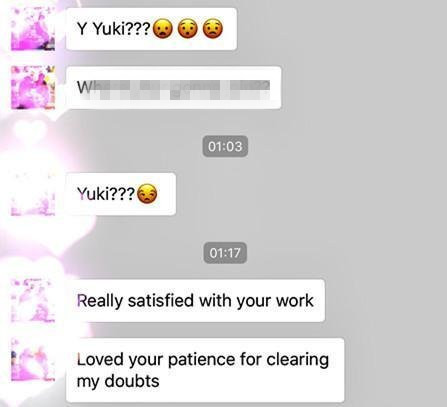Viewport: 447px width, 407px height.
Task: Open the avatar next to "Loved your patience"
Action: tap(33, 359)
